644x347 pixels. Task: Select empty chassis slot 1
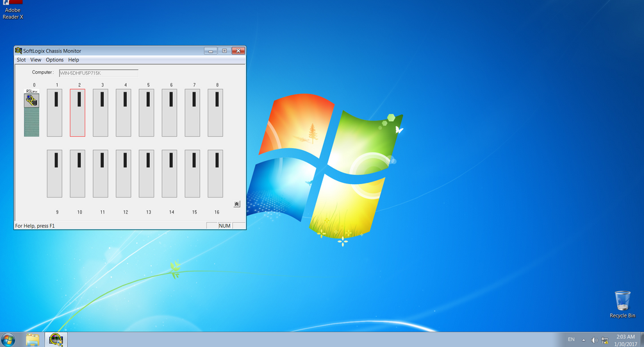[x=54, y=113]
